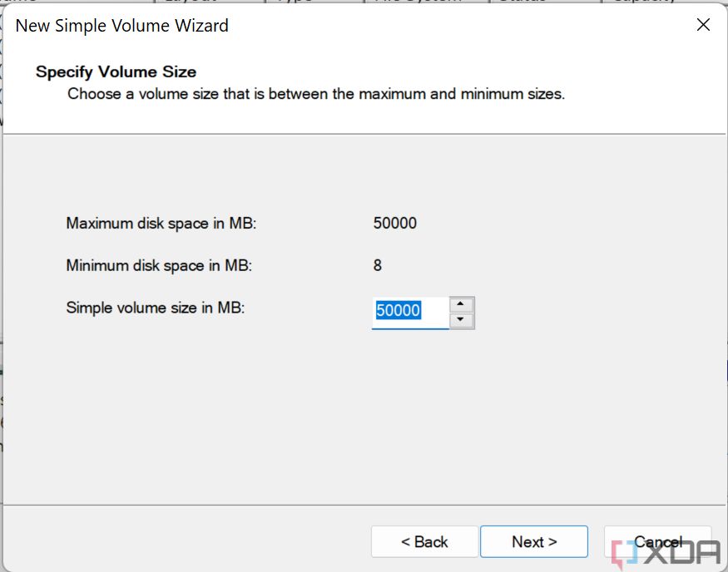Decrease volume size with the down arrow
This screenshot has height=572, width=728.
click(x=461, y=321)
